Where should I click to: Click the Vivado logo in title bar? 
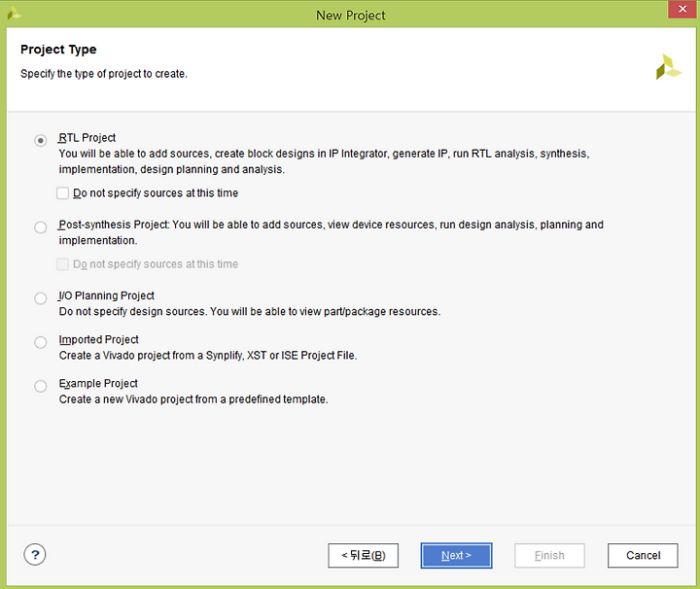point(14,14)
